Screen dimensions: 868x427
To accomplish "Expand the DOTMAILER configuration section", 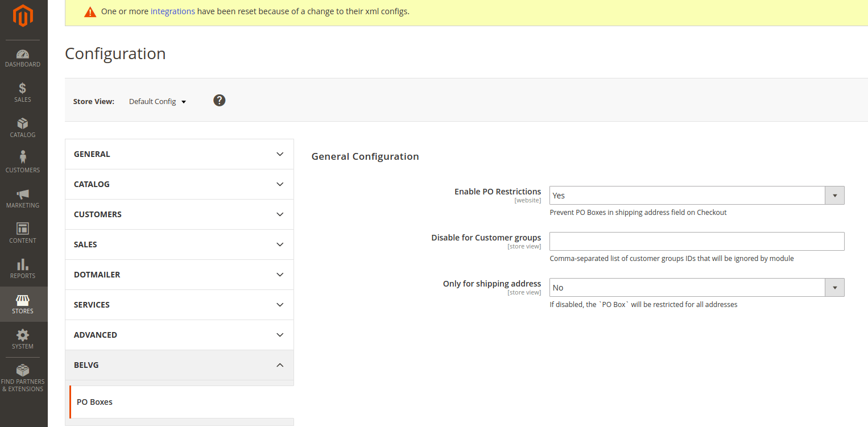I will [179, 275].
